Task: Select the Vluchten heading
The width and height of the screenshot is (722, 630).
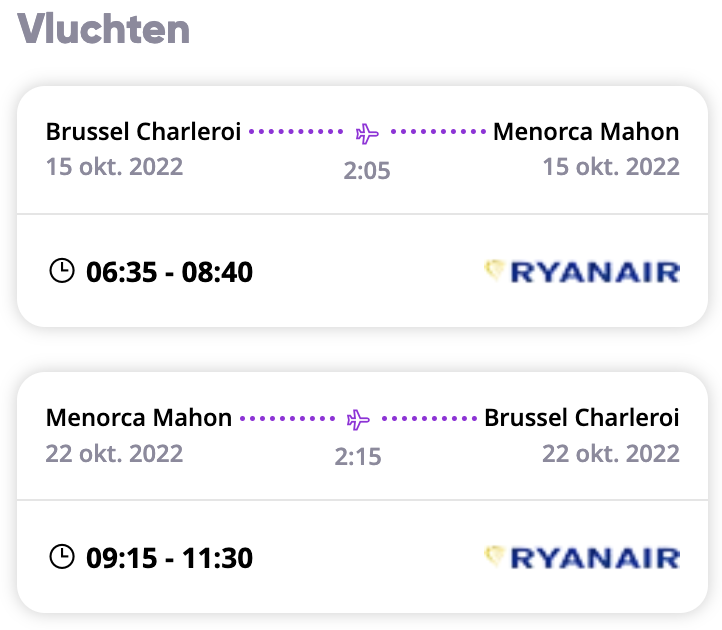Action: (104, 29)
